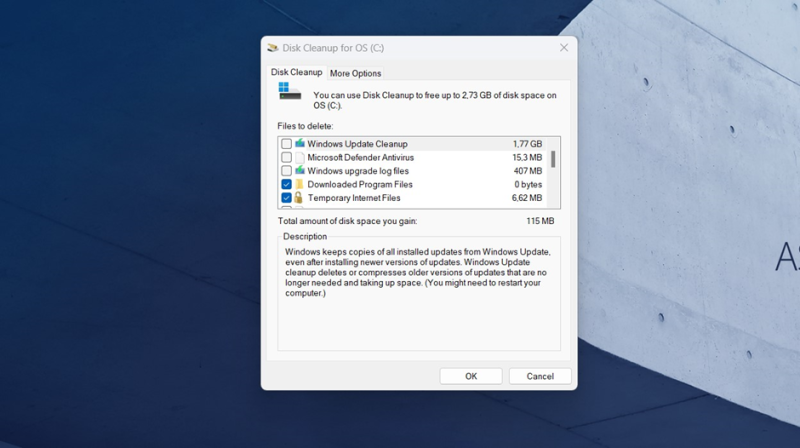Check the Windows Update Cleanup checkbox
This screenshot has height=448, width=800.
click(286, 144)
